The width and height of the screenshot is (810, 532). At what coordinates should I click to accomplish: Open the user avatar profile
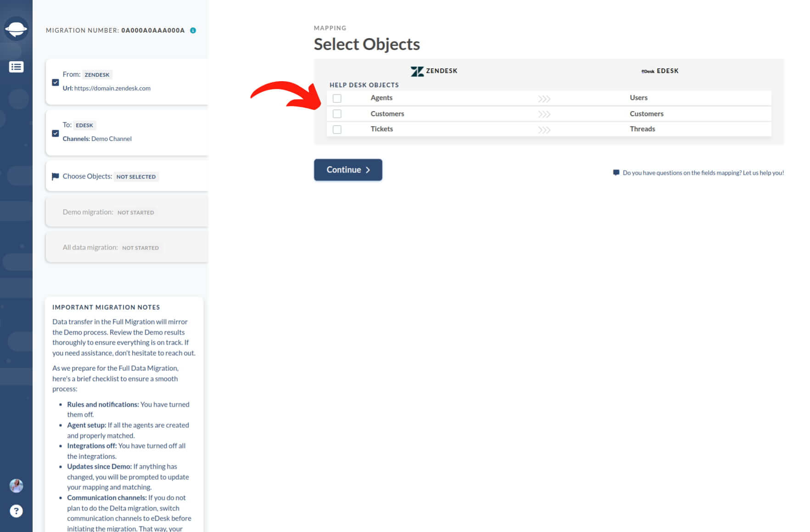click(17, 486)
